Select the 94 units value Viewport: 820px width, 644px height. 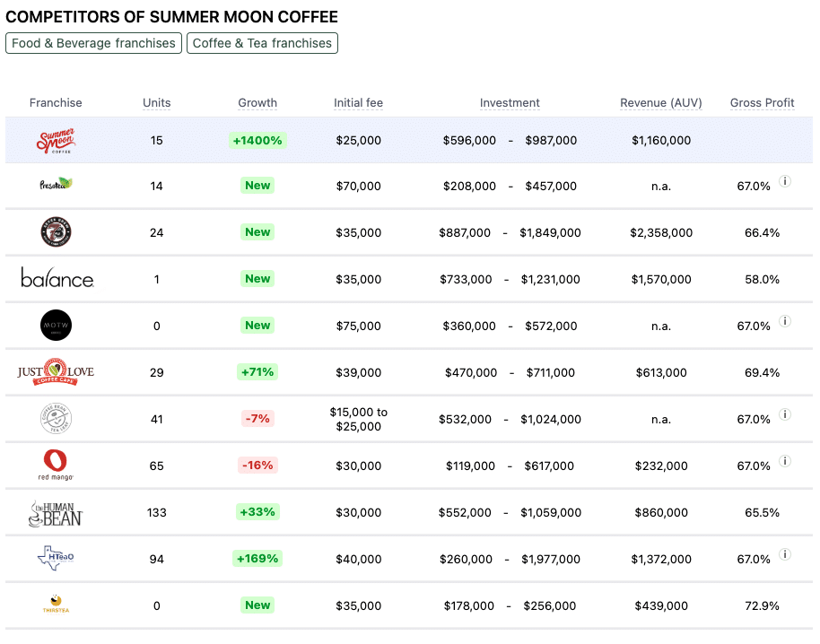(157, 559)
